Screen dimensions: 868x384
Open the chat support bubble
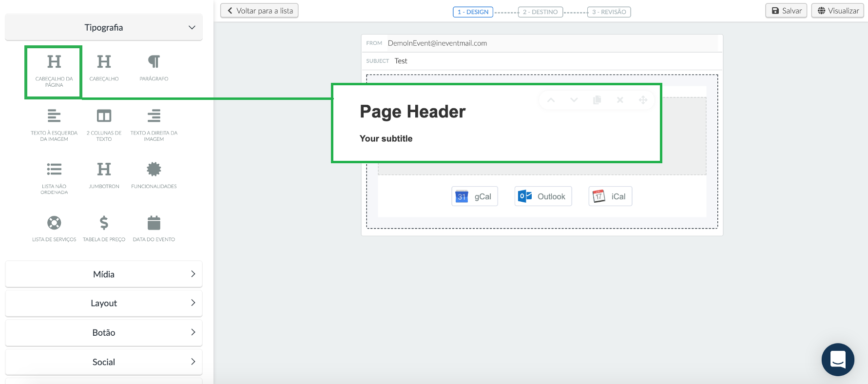pyautogui.click(x=838, y=360)
